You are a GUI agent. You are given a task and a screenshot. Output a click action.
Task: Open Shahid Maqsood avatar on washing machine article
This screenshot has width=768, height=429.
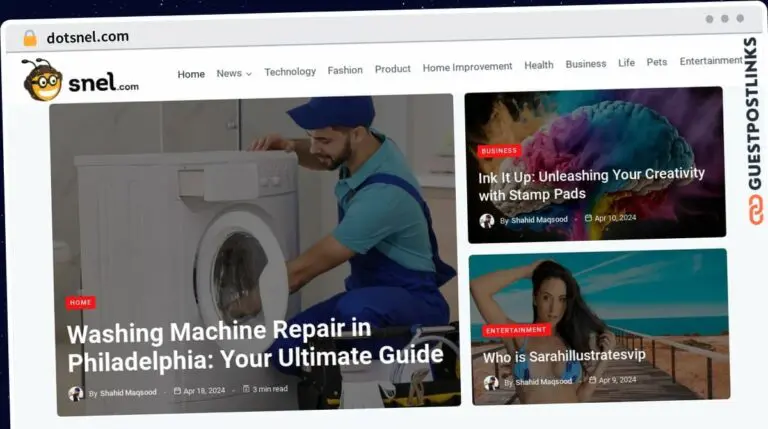76,394
